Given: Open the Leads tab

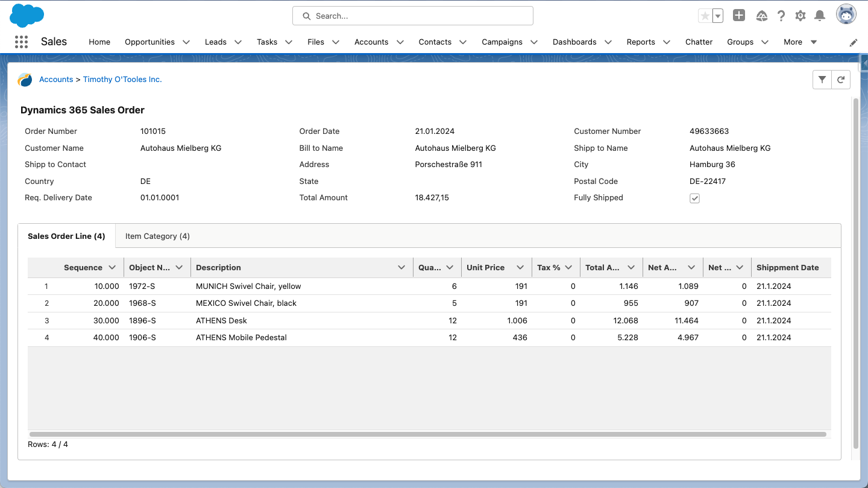Looking at the screenshot, I should coord(215,42).
